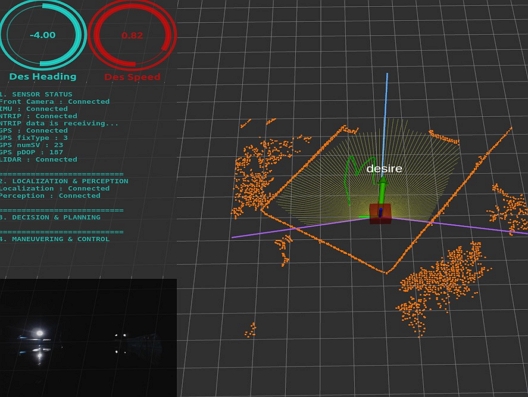Viewport: 528px width, 397px height.
Task: Click the GPS : Connected line
Action: pyautogui.click(x=34, y=130)
